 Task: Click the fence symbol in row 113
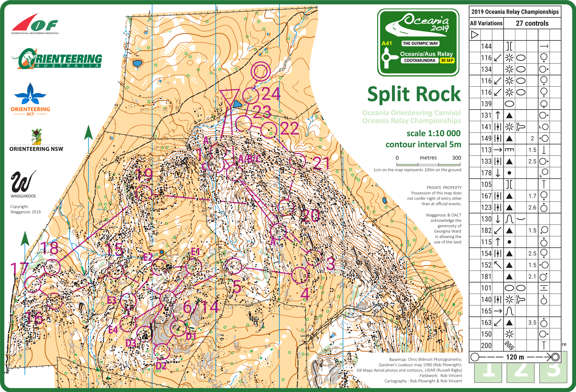coord(509,150)
